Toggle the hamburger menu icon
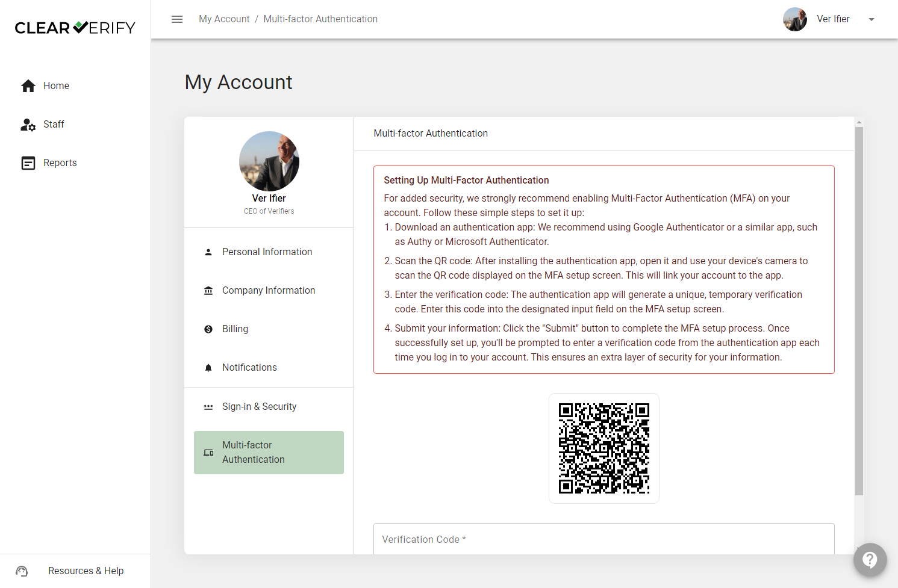 point(177,19)
